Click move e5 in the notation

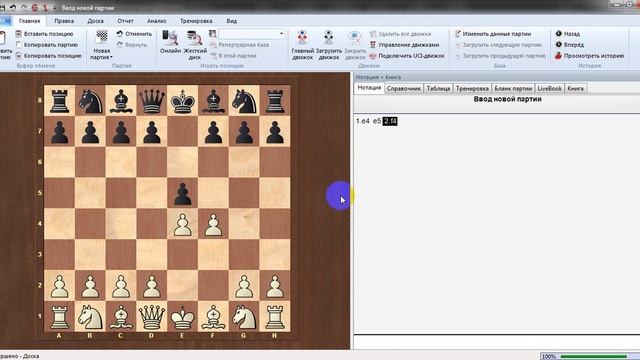point(377,121)
